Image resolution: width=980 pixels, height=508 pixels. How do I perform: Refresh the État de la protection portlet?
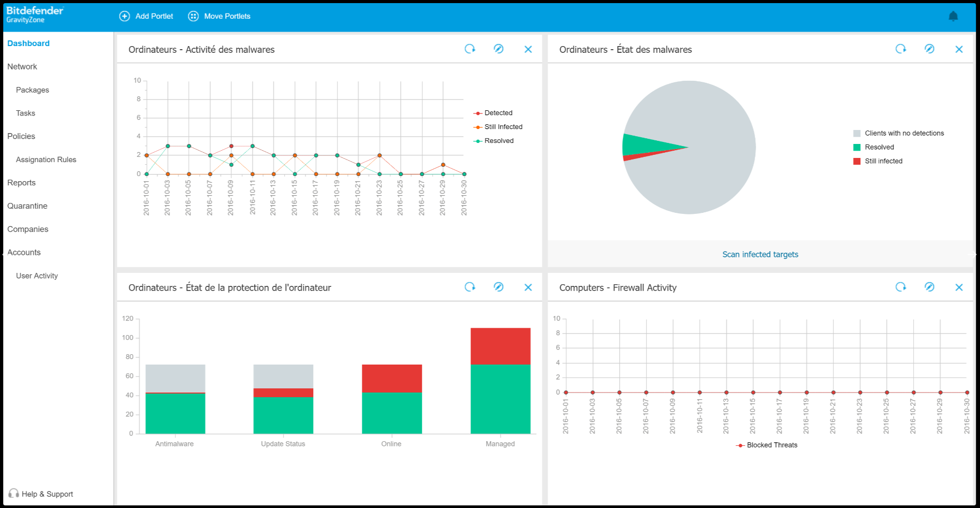click(470, 287)
